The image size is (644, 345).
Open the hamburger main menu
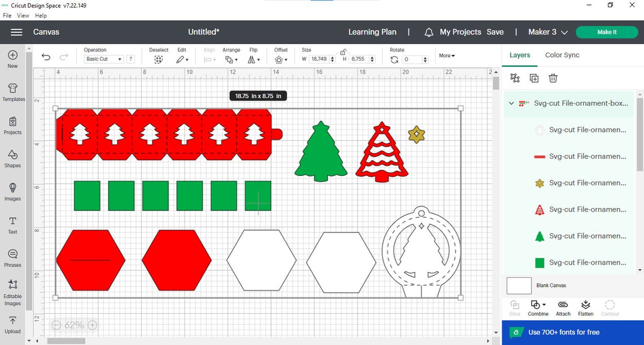pos(16,32)
